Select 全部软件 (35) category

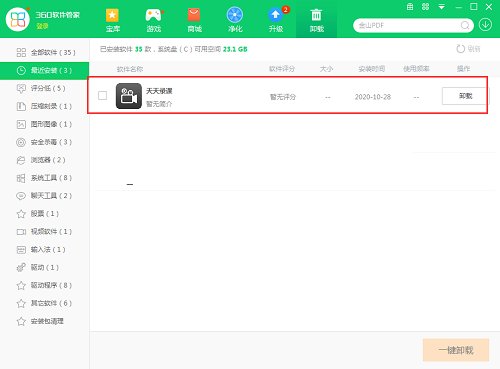click(x=45, y=52)
